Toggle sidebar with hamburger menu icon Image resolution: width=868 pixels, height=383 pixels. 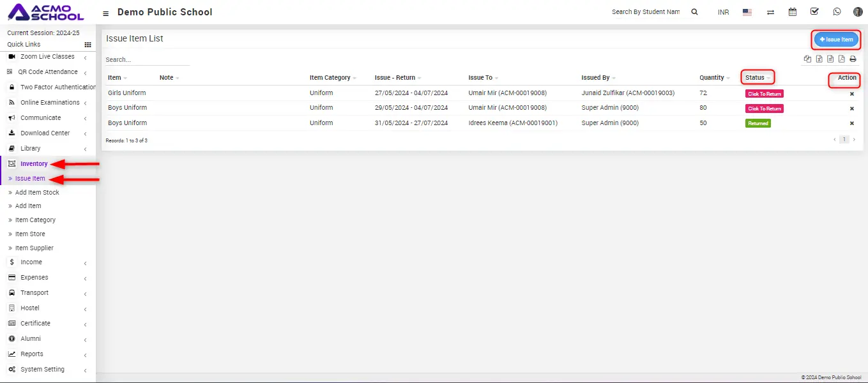pos(105,13)
